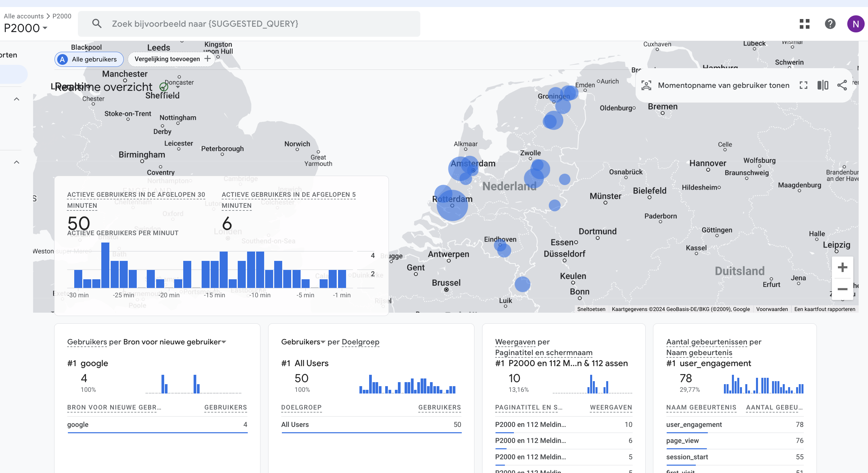Click the Alle accounts breadcrumb
The image size is (868, 473).
[x=24, y=16]
